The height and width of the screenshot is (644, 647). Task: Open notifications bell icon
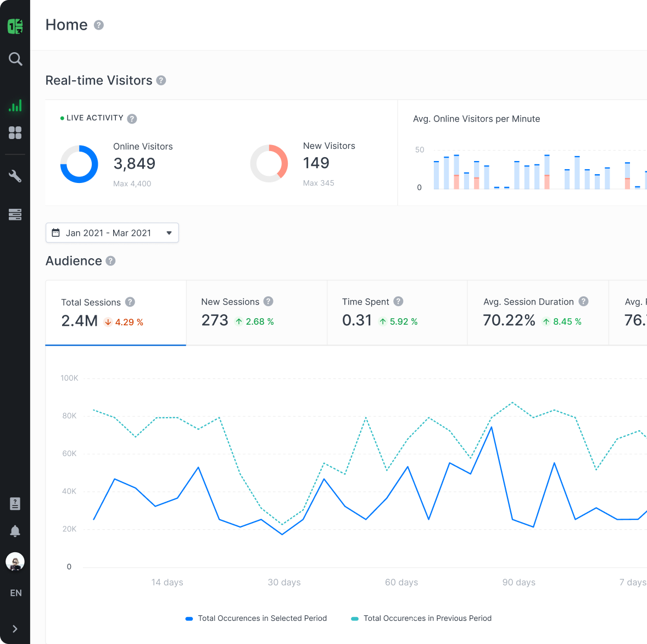click(15, 531)
